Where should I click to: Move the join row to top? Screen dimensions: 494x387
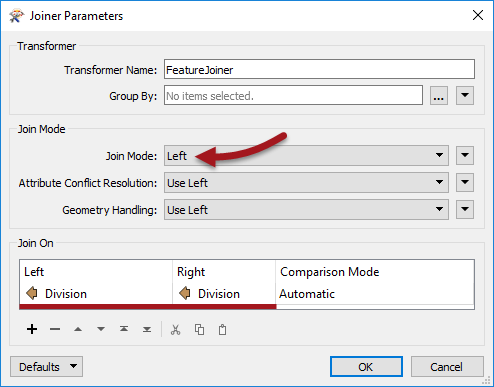click(124, 329)
